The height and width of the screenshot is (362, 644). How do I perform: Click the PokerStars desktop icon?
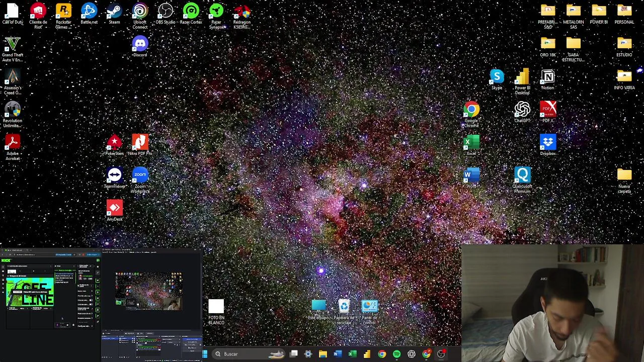coord(114,145)
